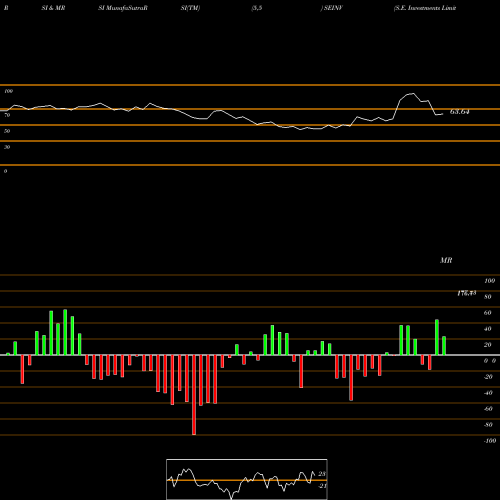Click the 'SI & MR' header text
The image size is (500, 500).
[53, 8]
